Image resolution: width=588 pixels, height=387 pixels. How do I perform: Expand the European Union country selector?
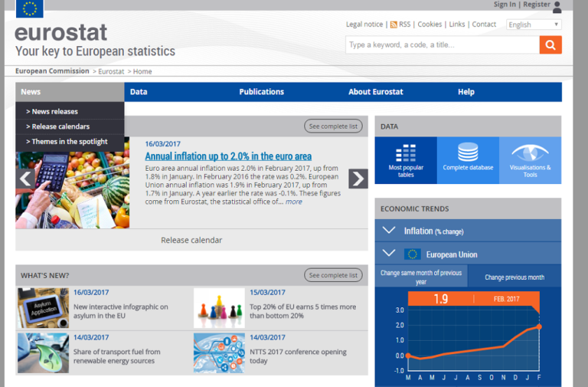coord(468,254)
